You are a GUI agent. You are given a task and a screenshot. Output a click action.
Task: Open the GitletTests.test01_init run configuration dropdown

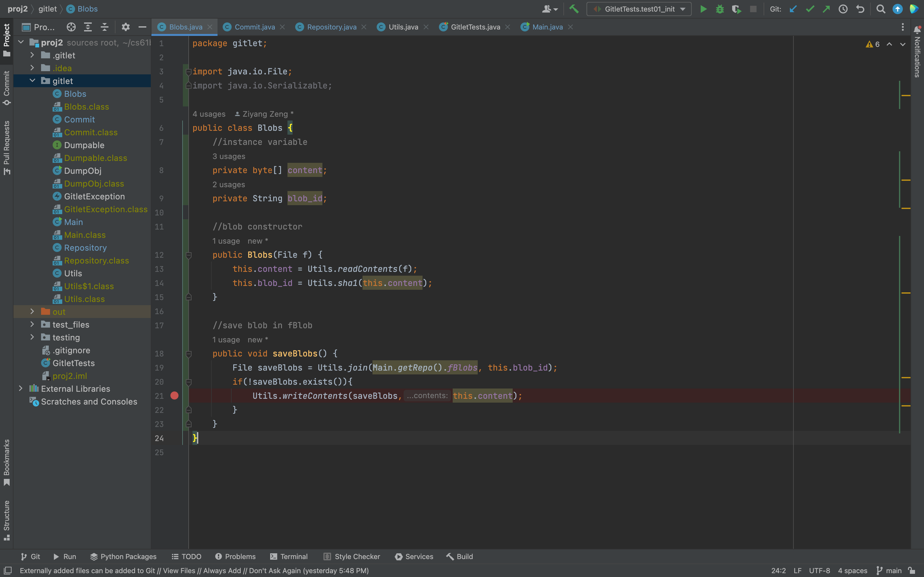coord(639,9)
